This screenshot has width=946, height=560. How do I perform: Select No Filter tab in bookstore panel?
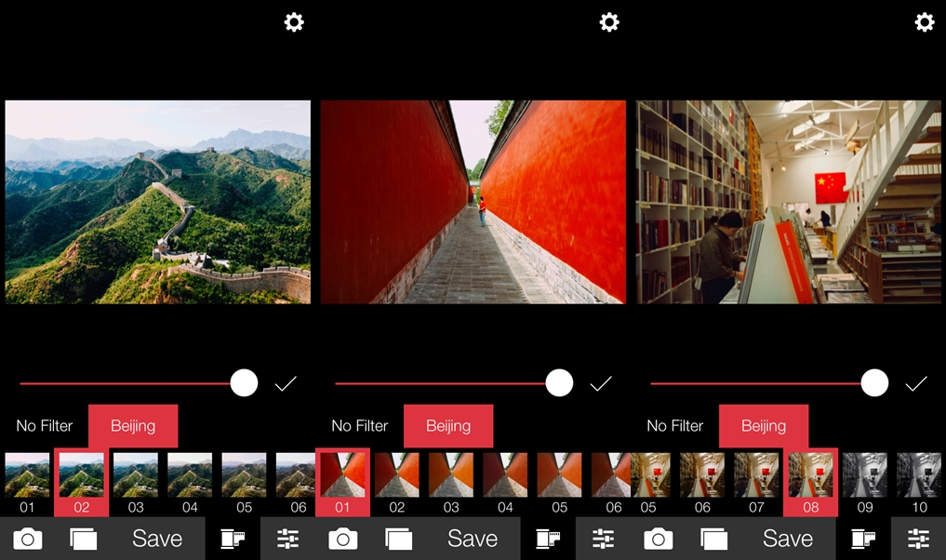pyautogui.click(x=674, y=426)
